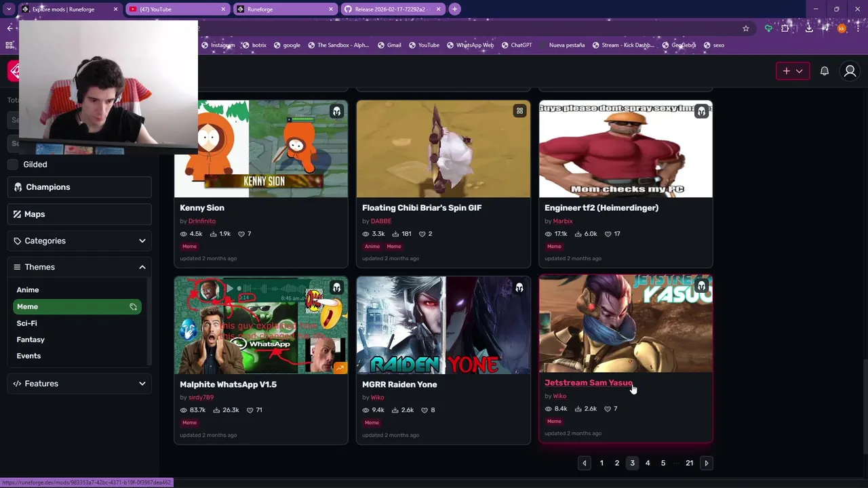This screenshot has height=488, width=868.
Task: Click the champion badge icon on Engineer tf2 card
Action: [701, 111]
